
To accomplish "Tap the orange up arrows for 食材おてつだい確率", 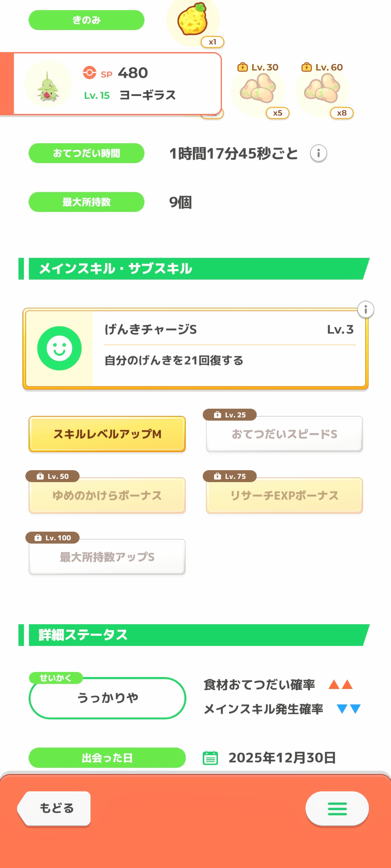I will [341, 685].
